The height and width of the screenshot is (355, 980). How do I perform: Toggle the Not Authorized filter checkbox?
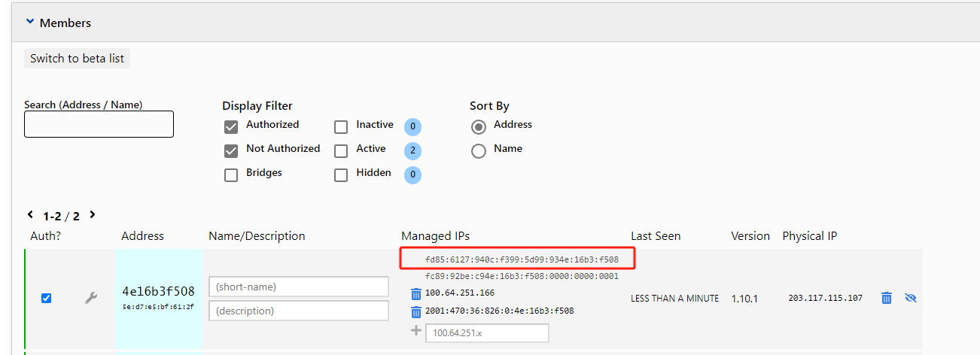coord(231,150)
